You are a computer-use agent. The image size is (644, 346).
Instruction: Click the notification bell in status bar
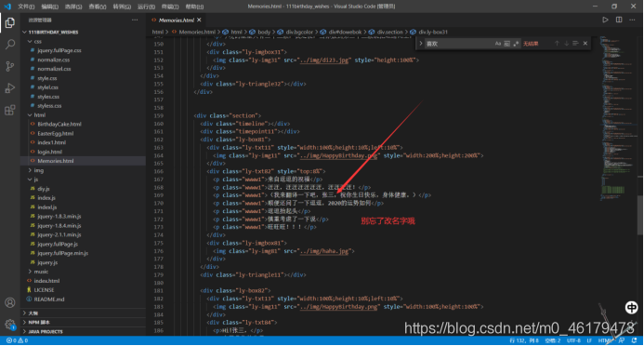tap(635, 340)
